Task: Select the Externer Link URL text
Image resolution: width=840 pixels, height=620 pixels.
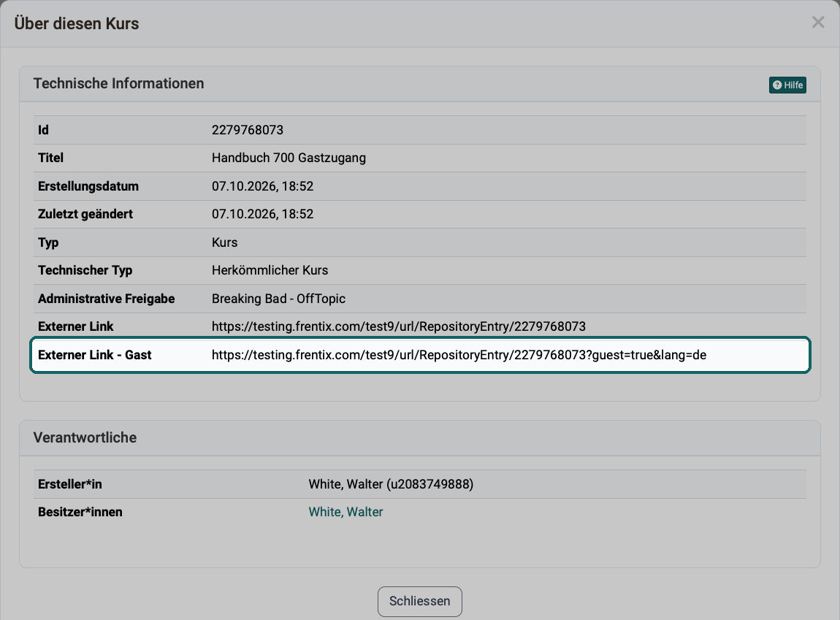Action: 399,326
